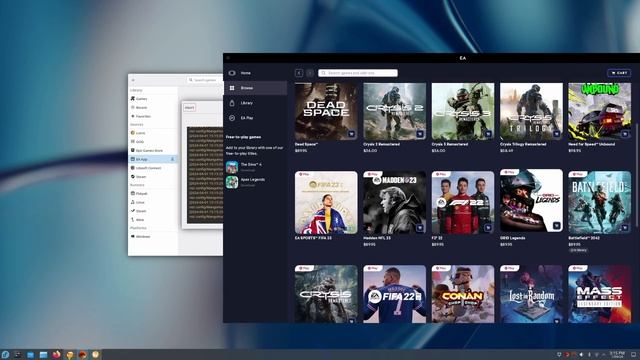640x360 pixels.
Task: Open Home in the EA app sidebar
Action: coord(255,73)
